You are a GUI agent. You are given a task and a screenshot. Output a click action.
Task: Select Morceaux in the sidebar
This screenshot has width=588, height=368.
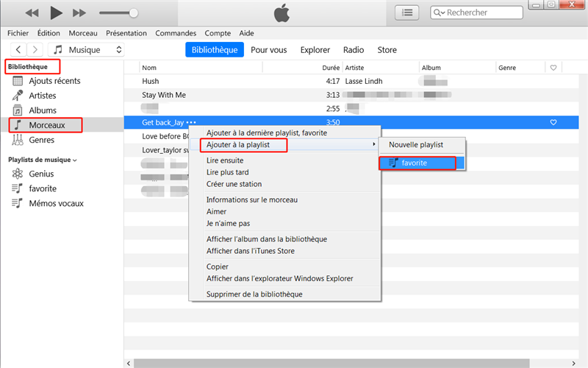click(x=47, y=125)
